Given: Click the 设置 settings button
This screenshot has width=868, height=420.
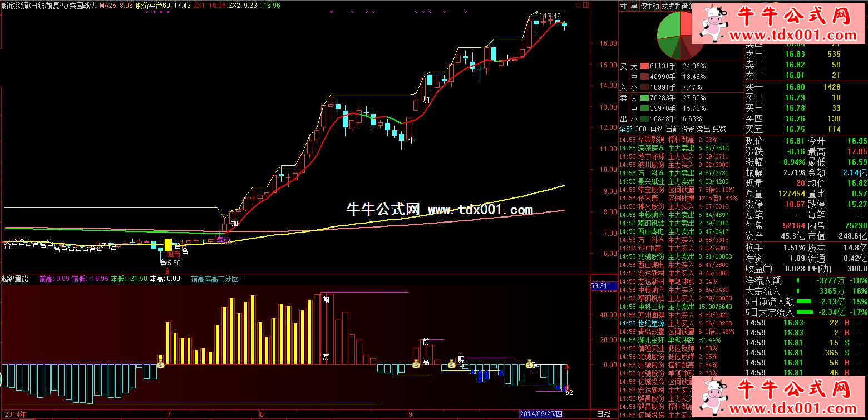Looking at the screenshot, I should (688, 129).
